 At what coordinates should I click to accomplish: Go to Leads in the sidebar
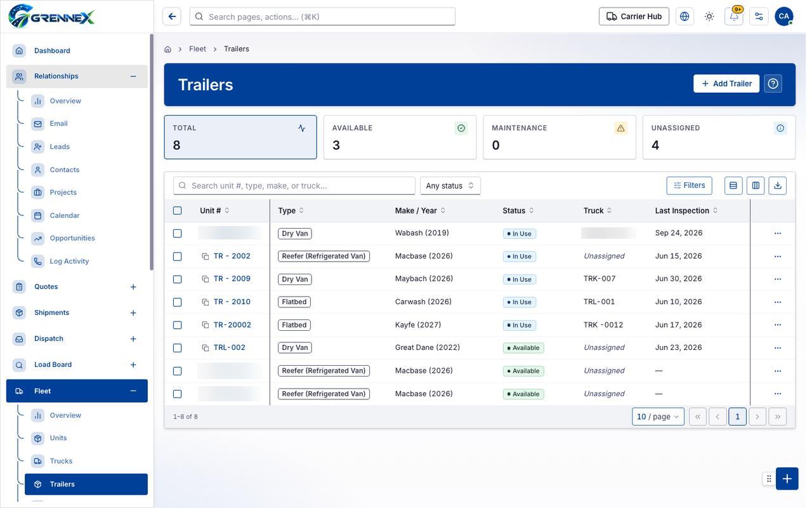point(86,147)
